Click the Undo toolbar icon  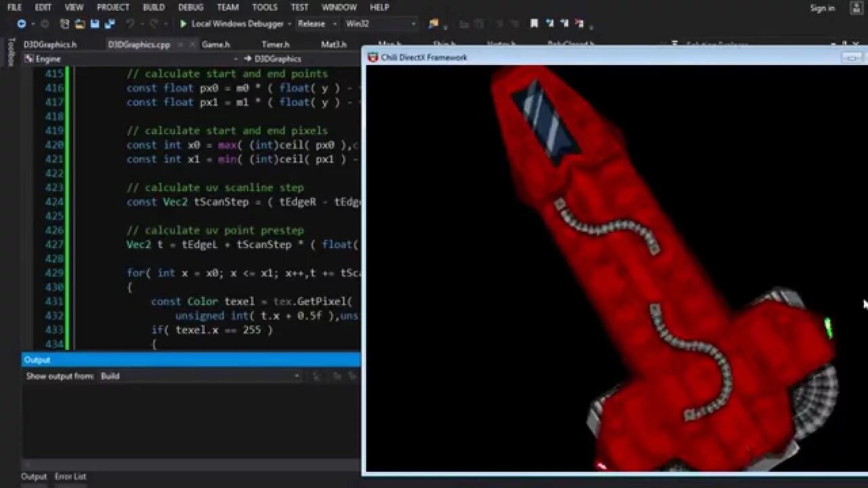tap(130, 24)
